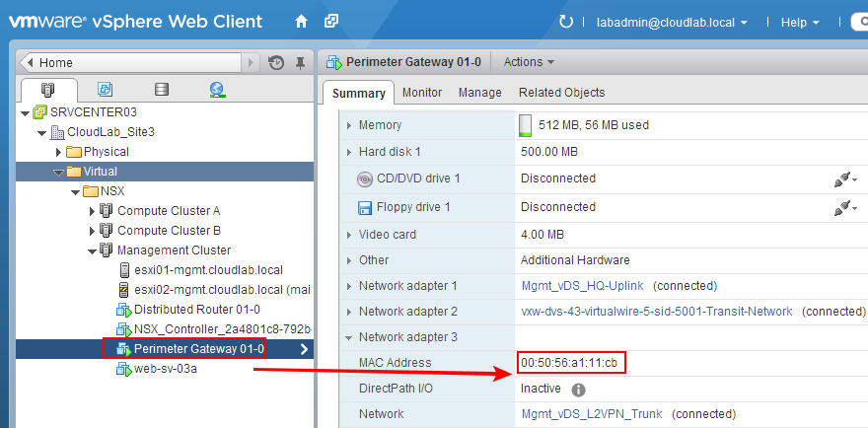
Task: Switch to the Monitor tab
Action: (422, 93)
